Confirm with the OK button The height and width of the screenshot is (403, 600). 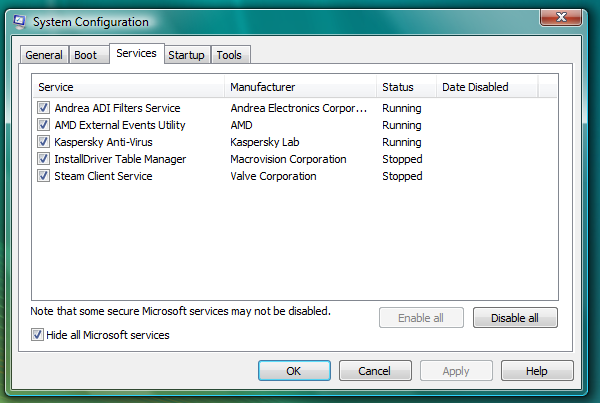point(294,370)
